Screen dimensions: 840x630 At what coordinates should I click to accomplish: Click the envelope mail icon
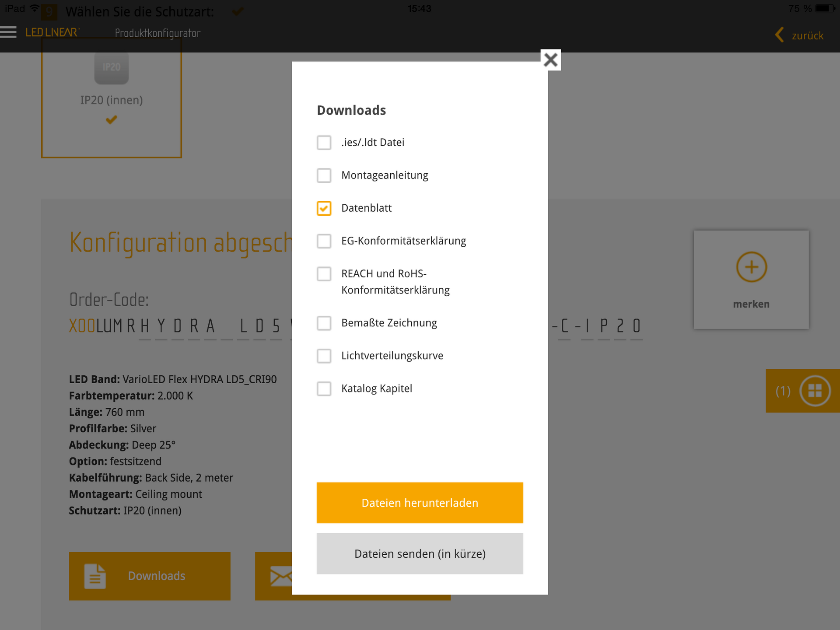click(280, 576)
